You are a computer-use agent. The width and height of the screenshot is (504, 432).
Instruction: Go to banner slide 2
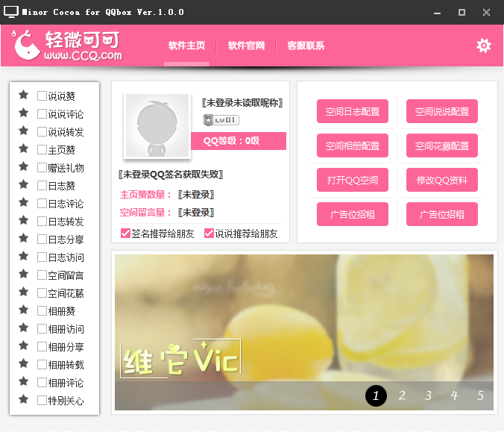[402, 395]
